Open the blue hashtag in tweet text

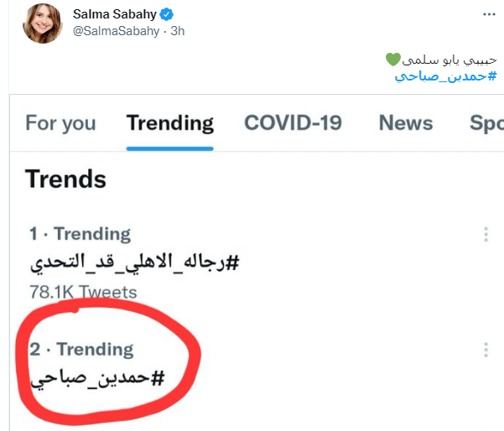tap(445, 76)
